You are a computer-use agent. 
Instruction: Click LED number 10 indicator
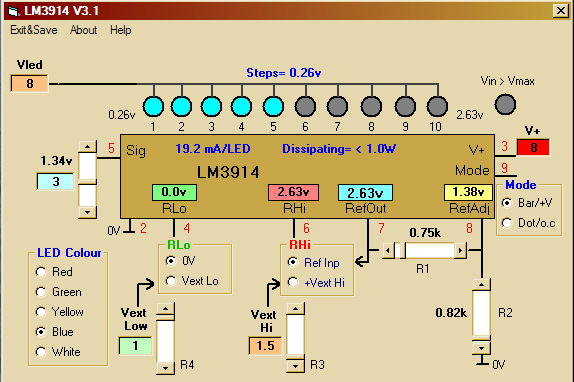pyautogui.click(x=437, y=106)
